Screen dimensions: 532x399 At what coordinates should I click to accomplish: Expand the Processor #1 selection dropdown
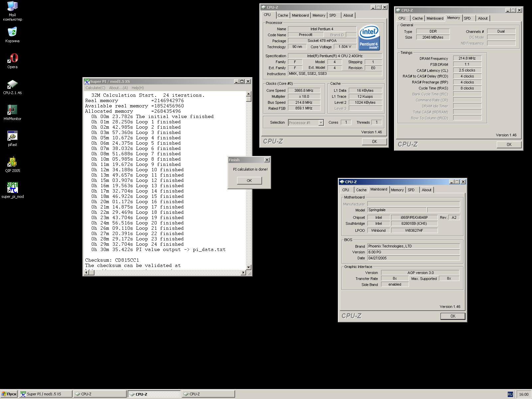(321, 123)
